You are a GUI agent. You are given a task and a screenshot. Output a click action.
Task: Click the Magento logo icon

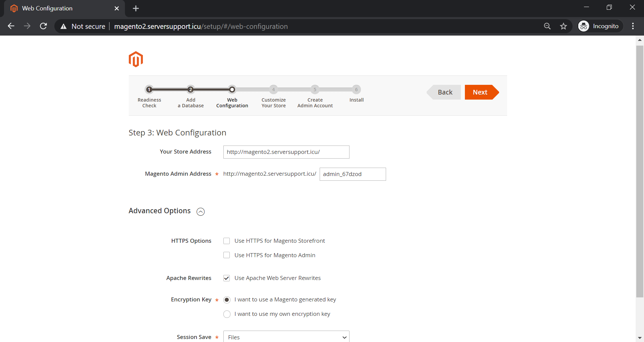click(x=136, y=59)
